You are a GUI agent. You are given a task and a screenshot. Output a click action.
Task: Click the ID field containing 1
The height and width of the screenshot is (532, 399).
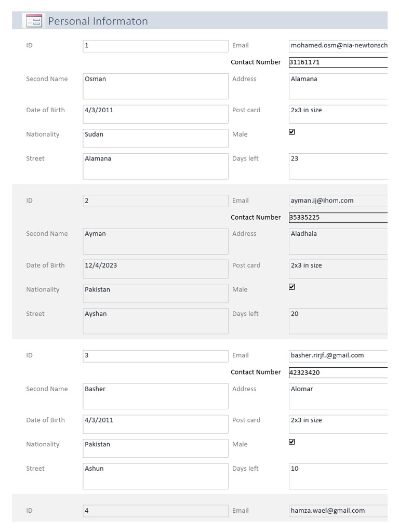(155, 46)
